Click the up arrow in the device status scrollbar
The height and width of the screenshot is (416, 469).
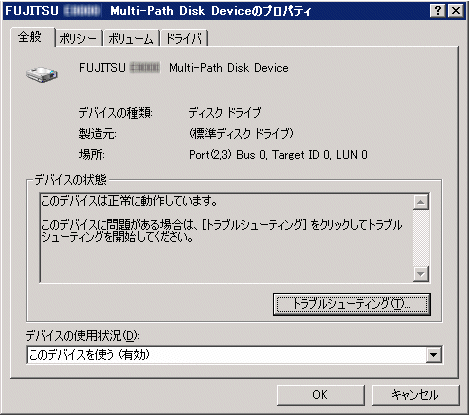[421, 202]
